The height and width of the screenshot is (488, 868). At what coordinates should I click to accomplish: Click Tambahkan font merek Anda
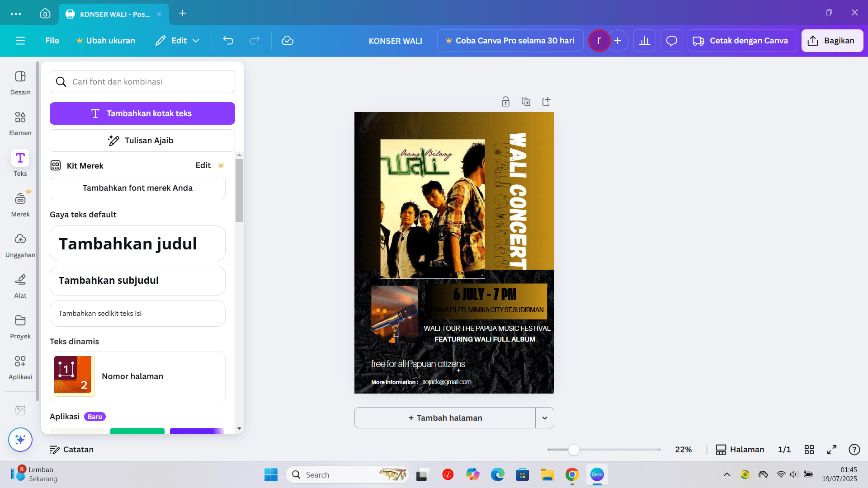[137, 188]
